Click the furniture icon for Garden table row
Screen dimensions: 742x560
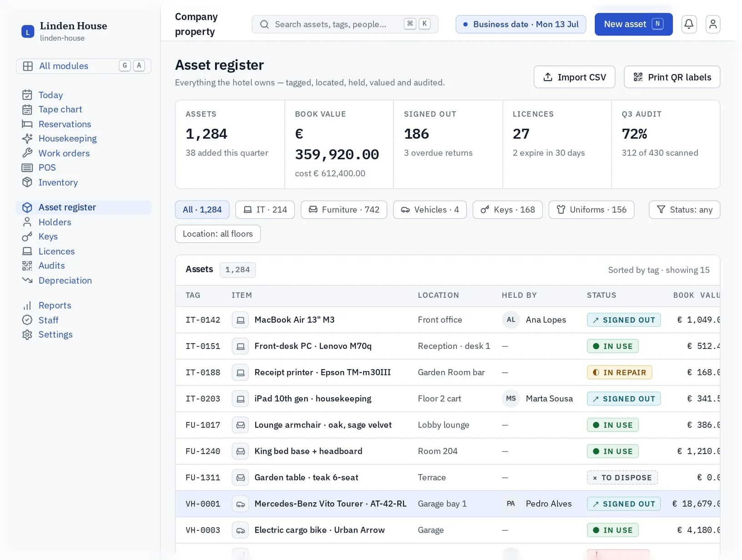coord(241,477)
